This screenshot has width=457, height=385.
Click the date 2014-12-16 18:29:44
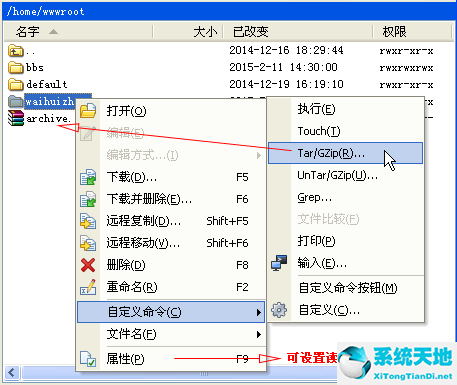click(286, 50)
